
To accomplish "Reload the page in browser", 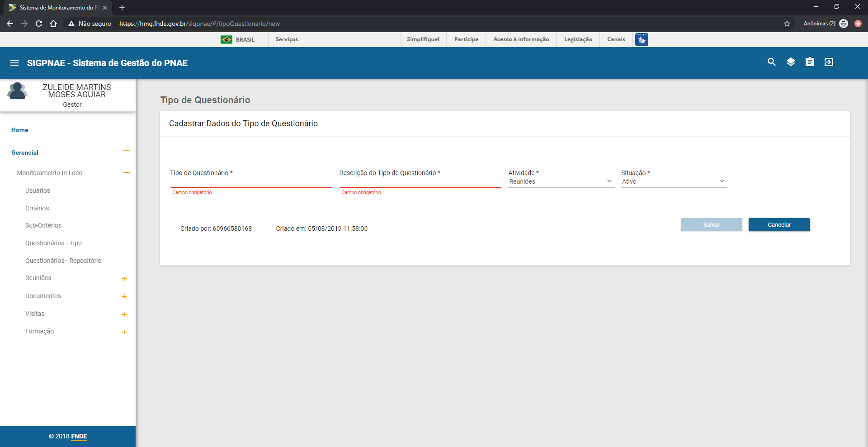I will point(39,24).
